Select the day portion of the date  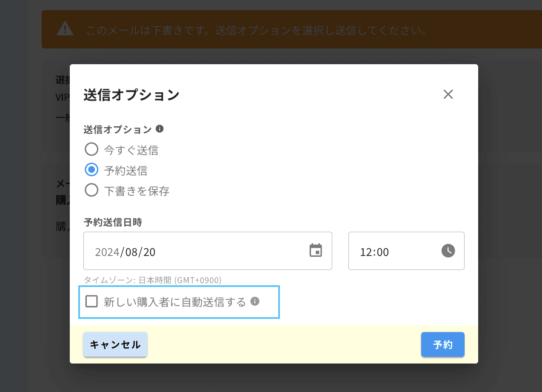[x=150, y=251]
